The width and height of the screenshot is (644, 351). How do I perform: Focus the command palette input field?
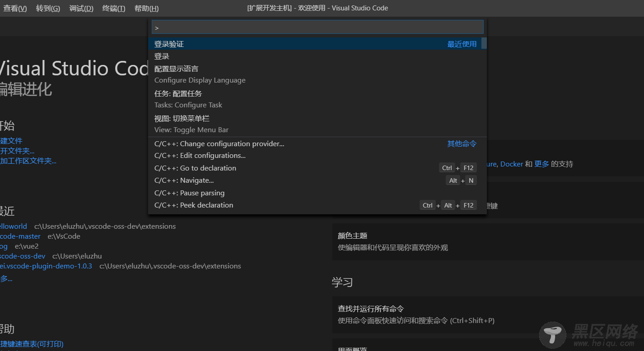317,27
